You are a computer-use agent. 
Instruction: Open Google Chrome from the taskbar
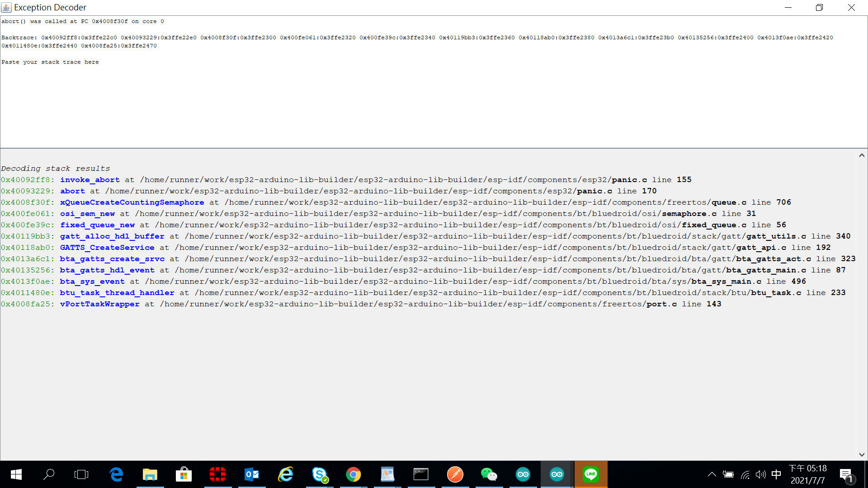pyautogui.click(x=353, y=474)
